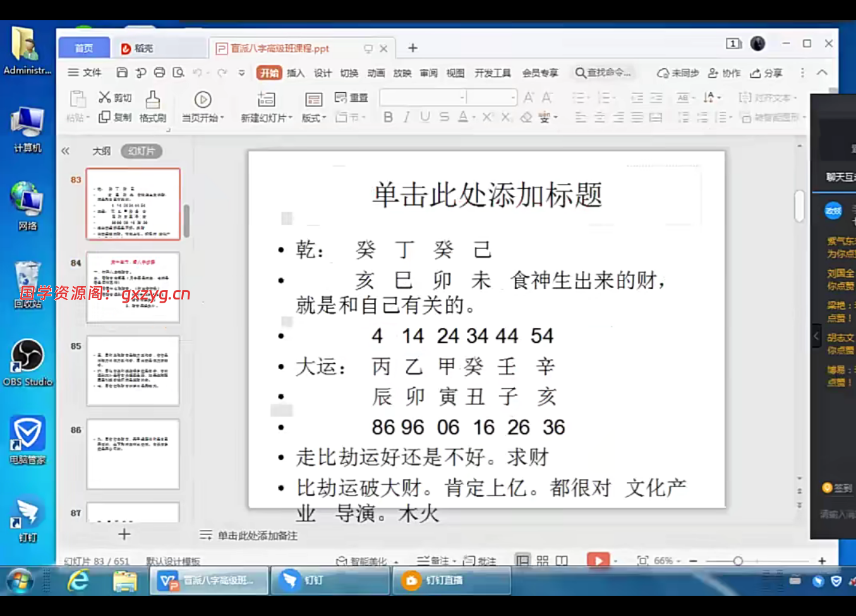
Task: Click the increase indent icon
Action: point(656,97)
